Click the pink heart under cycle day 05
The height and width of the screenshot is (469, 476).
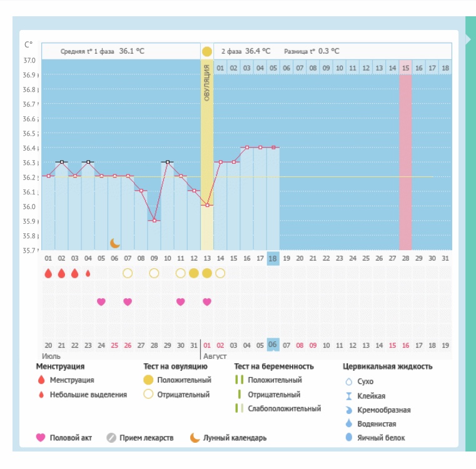click(101, 301)
